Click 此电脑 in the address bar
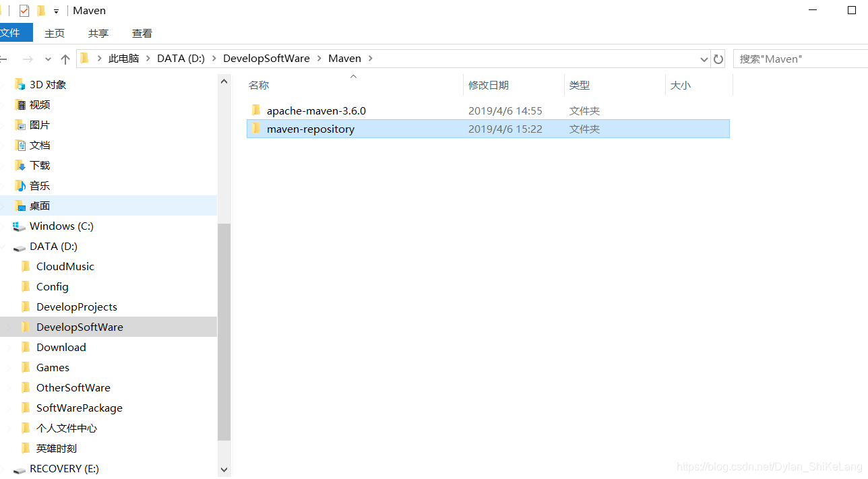868x479 pixels. tap(123, 59)
